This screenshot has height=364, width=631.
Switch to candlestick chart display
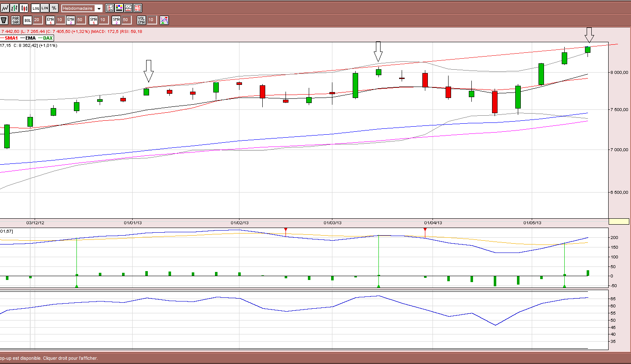(x=24, y=8)
